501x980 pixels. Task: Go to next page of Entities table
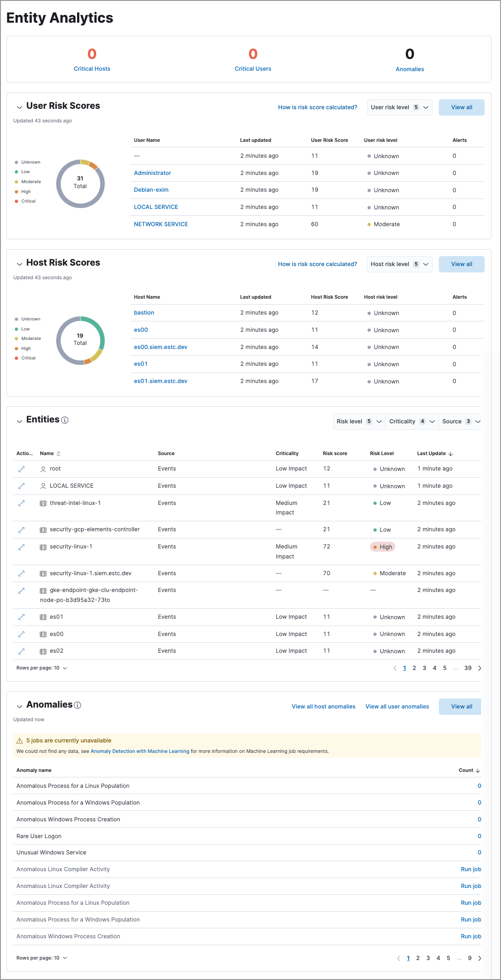coord(480,668)
